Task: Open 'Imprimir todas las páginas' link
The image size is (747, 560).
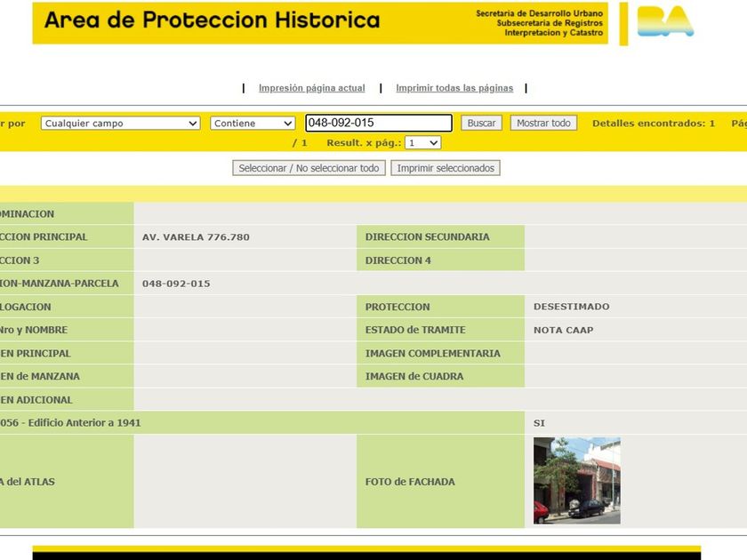Action: pos(454,88)
